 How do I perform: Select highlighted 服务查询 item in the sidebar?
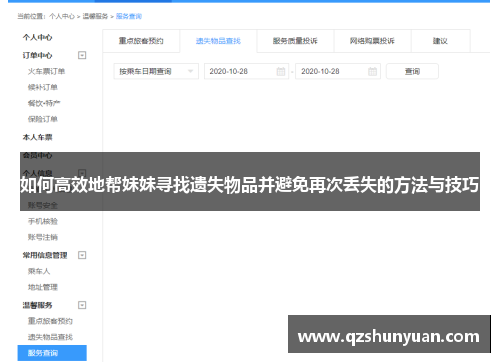[52, 353]
